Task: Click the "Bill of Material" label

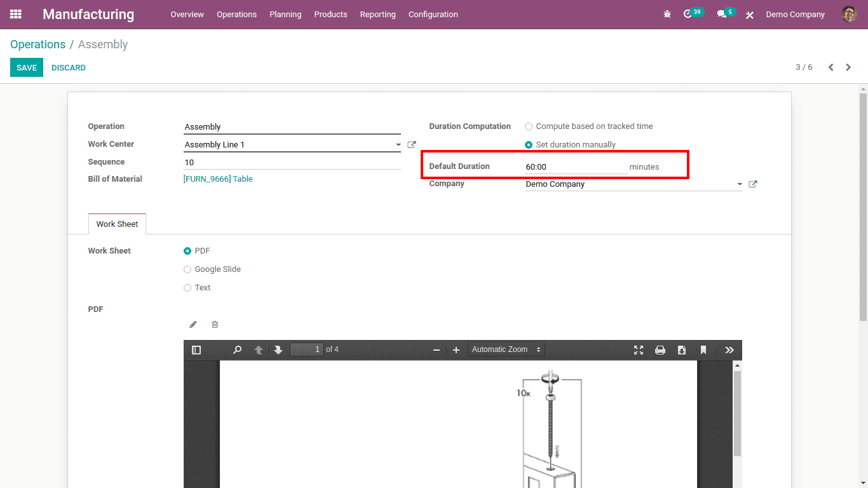Action: click(115, 179)
